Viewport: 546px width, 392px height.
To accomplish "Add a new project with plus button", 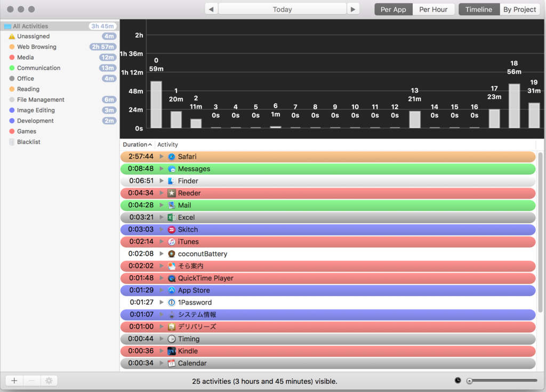I will click(x=14, y=380).
